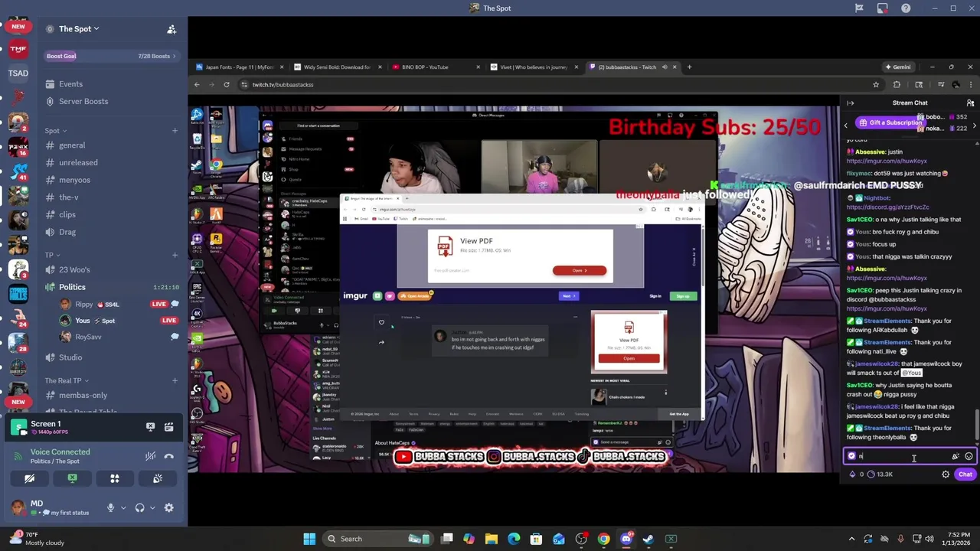Viewport: 980px width, 551px height.
Task: Show hidden system tray icons
Action: click(851, 539)
